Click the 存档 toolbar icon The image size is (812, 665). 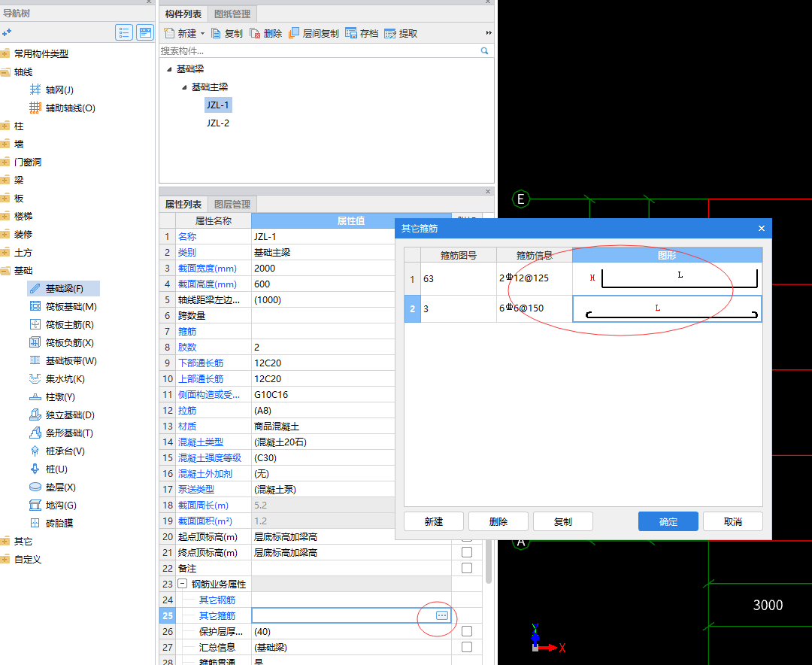[351, 33]
